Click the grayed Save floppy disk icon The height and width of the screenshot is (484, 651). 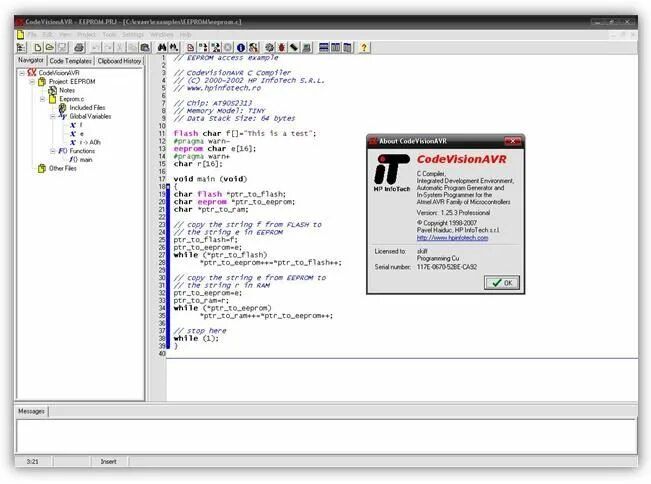pos(62,48)
